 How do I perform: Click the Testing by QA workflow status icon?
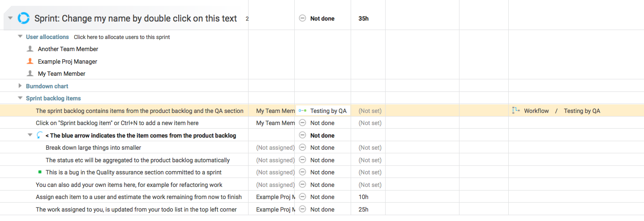[x=302, y=111]
